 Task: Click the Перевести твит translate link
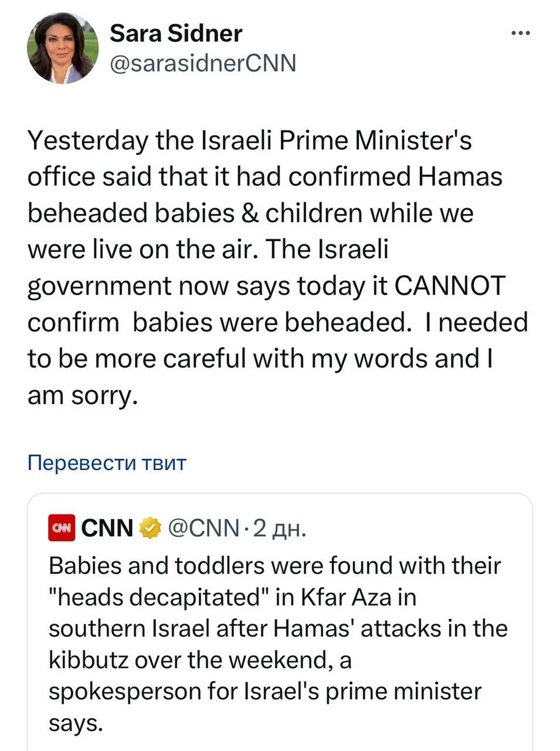coord(107,463)
